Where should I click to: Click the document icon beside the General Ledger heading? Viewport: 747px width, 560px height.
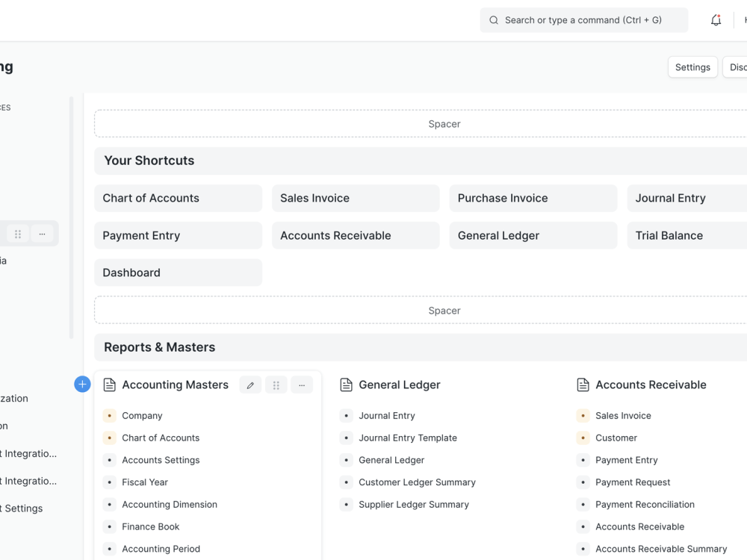point(346,384)
